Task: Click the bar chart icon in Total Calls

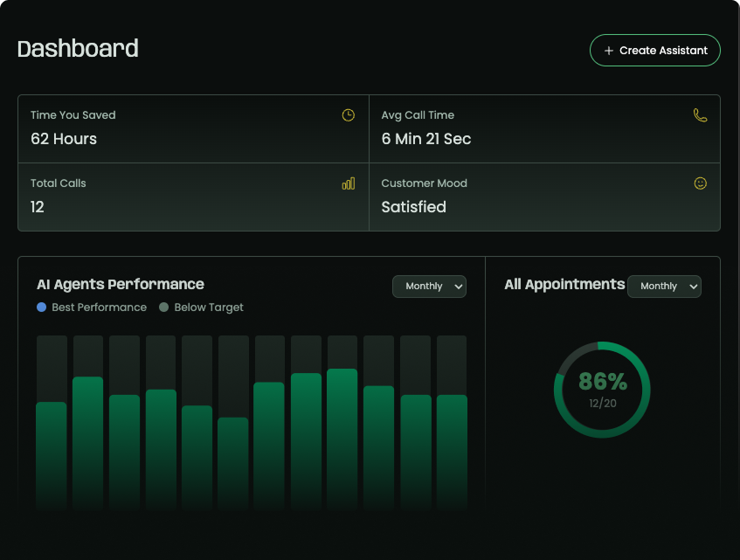Action: pyautogui.click(x=349, y=183)
